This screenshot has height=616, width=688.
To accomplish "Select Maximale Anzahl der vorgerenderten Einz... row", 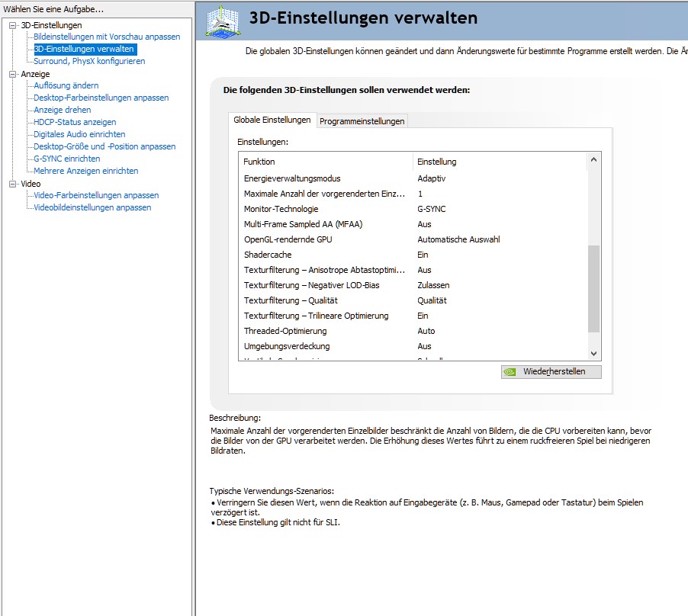I will [x=413, y=194].
